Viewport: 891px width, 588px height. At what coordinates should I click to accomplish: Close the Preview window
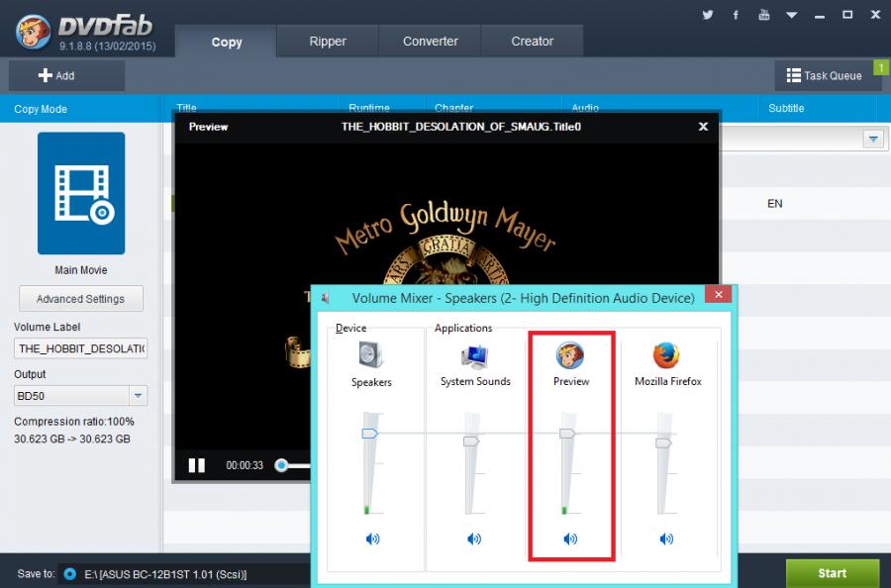tap(703, 126)
